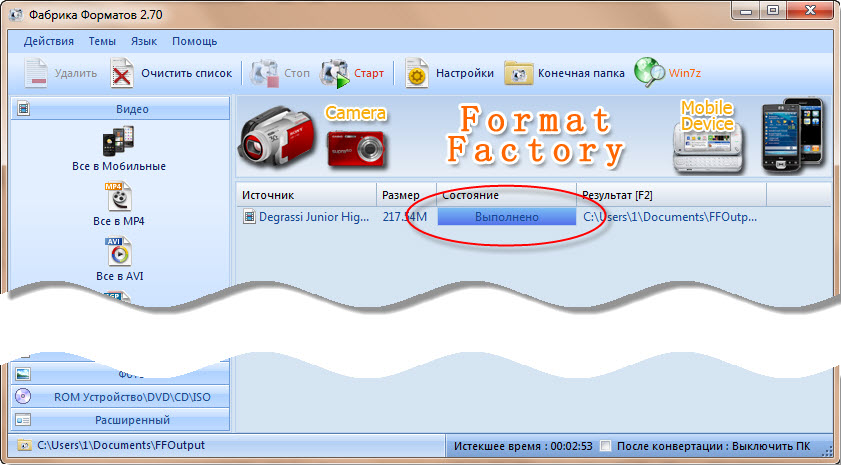Click the photo section picture icon

(x=23, y=374)
